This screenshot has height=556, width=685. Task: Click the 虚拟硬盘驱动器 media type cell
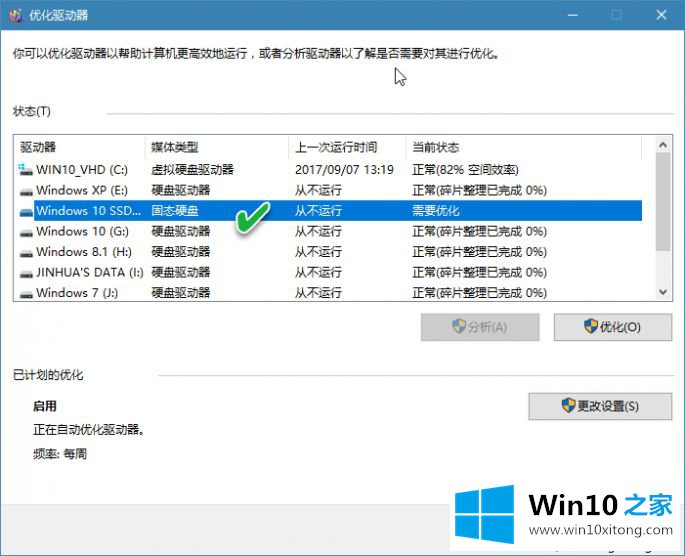point(193,169)
